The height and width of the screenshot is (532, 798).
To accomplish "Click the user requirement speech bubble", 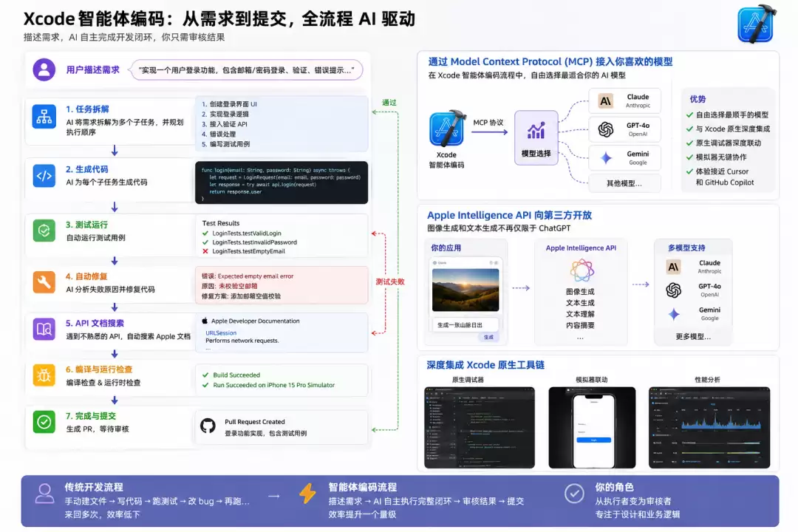I will click(247, 70).
